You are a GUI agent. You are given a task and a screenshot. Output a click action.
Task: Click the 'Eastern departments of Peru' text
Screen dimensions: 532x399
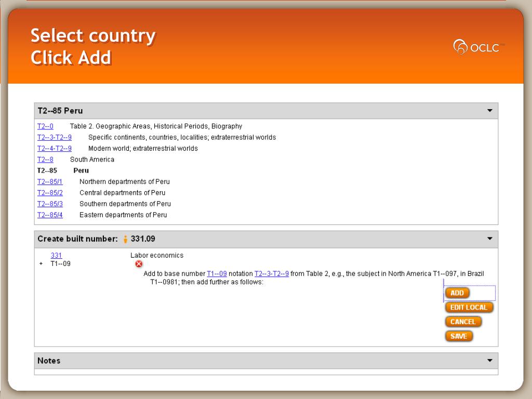coord(123,215)
